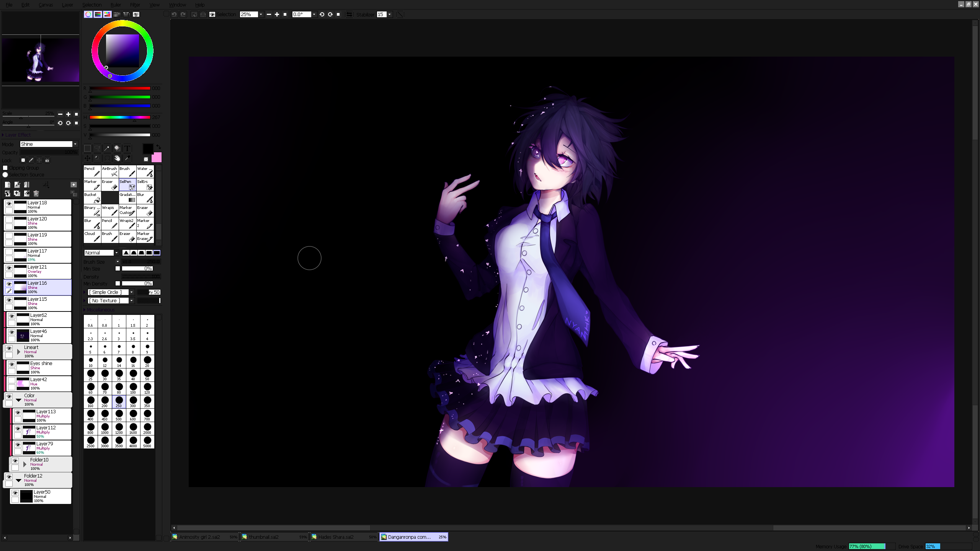Show Layer120 by toggling visibility
The image size is (980, 551).
coord(9,219)
